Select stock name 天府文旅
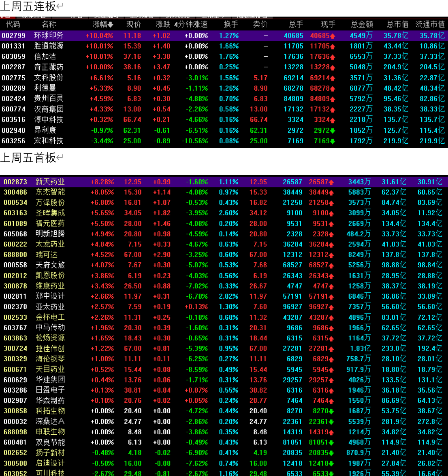 pos(50,265)
